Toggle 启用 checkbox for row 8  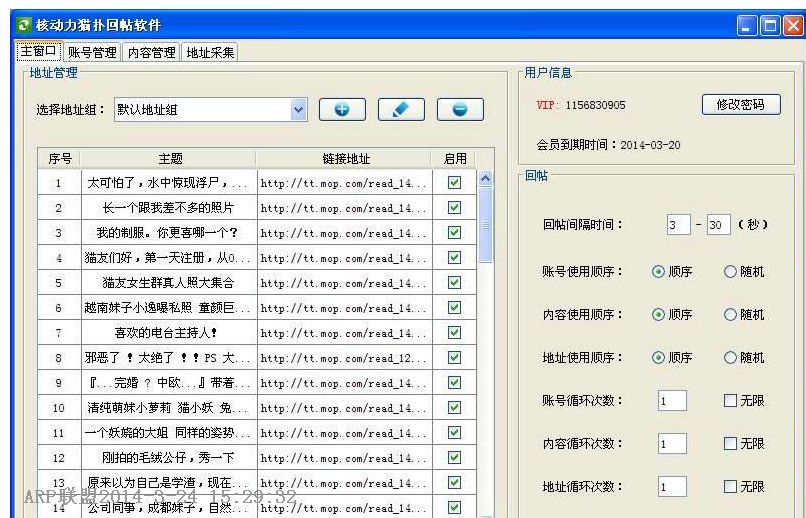[454, 357]
